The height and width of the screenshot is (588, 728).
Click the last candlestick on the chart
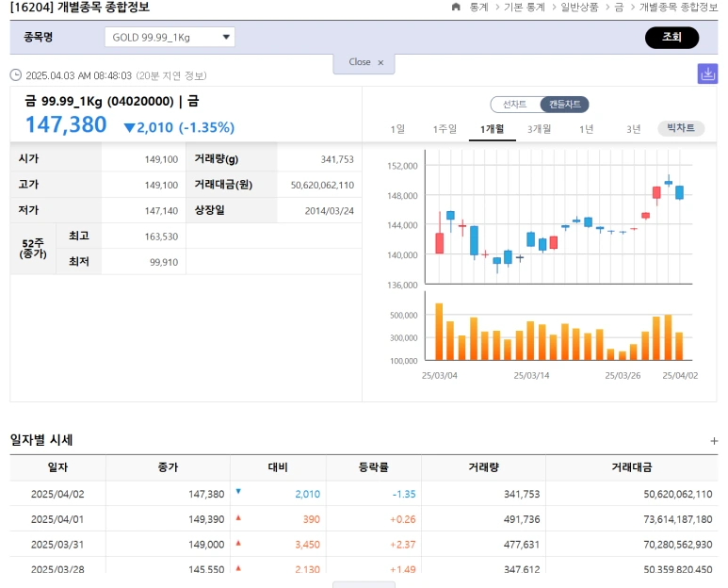pos(679,192)
